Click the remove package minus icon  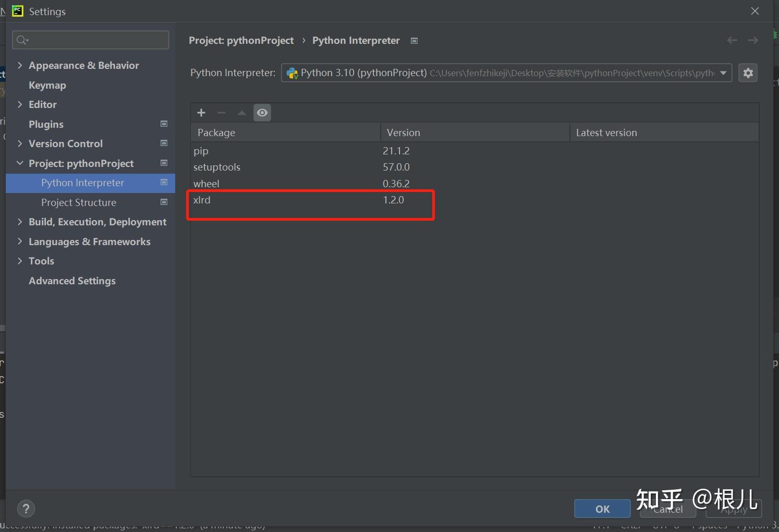[222, 113]
